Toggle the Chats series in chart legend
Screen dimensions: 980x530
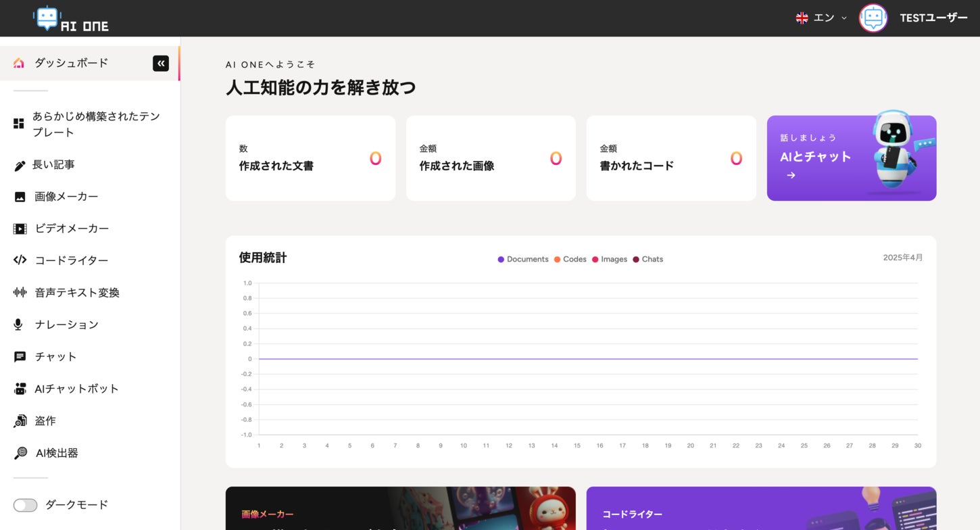coord(648,260)
